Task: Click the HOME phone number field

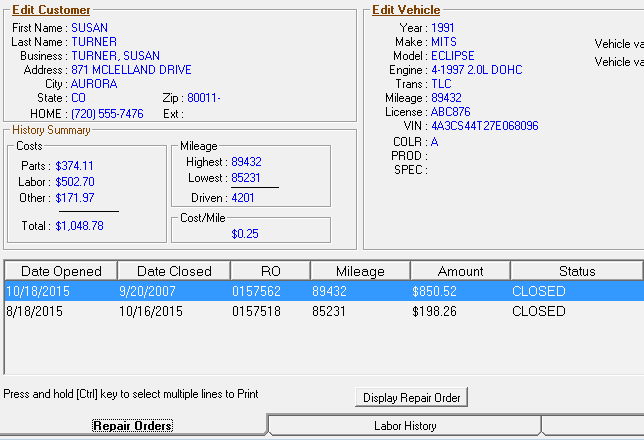Action: point(107,114)
